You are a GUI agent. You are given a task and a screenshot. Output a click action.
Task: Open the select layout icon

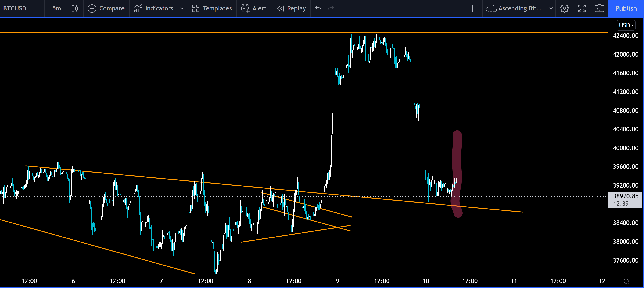[473, 8]
